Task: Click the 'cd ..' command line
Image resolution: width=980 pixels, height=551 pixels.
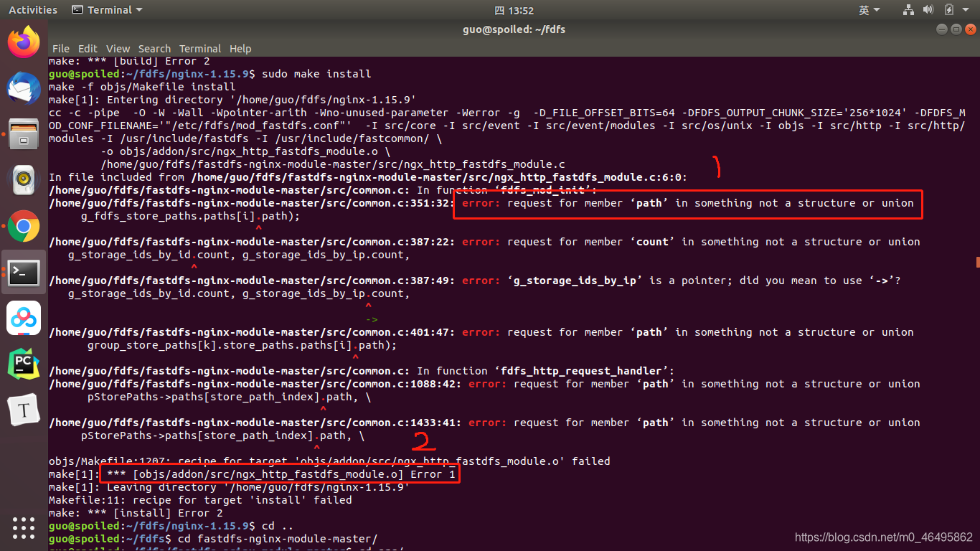Action: (x=278, y=526)
